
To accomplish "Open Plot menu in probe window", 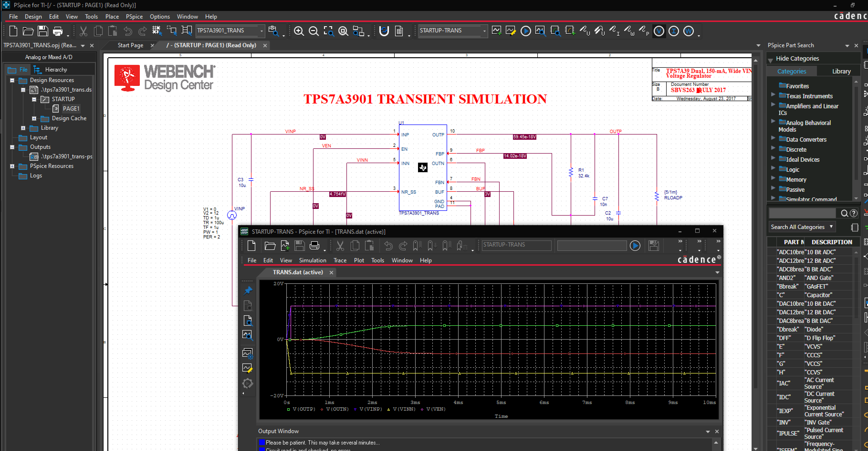I will (359, 260).
